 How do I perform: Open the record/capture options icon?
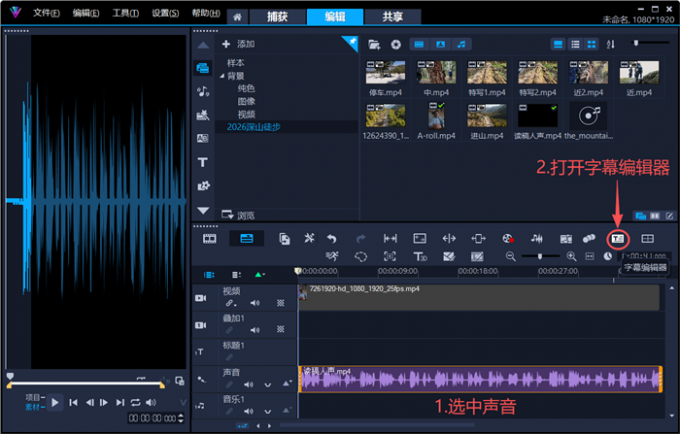pos(508,238)
